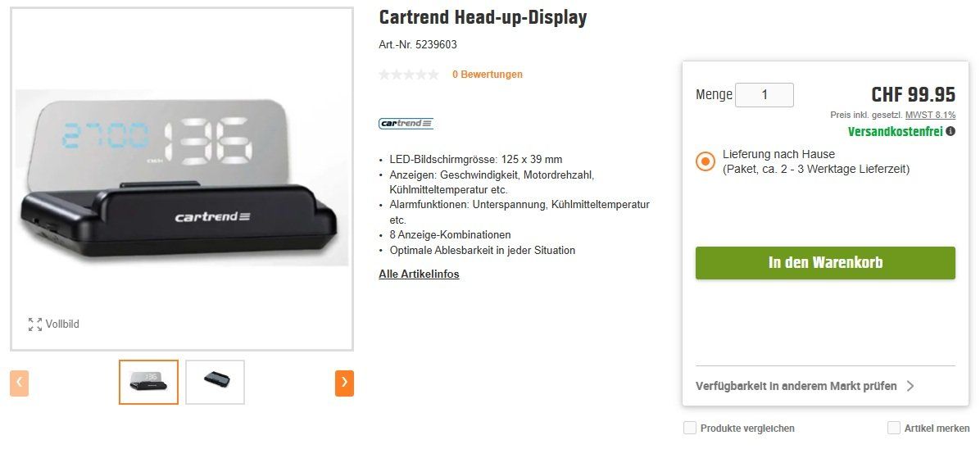Click the Menge quantity input field
The width and height of the screenshot is (980, 449).
[764, 95]
